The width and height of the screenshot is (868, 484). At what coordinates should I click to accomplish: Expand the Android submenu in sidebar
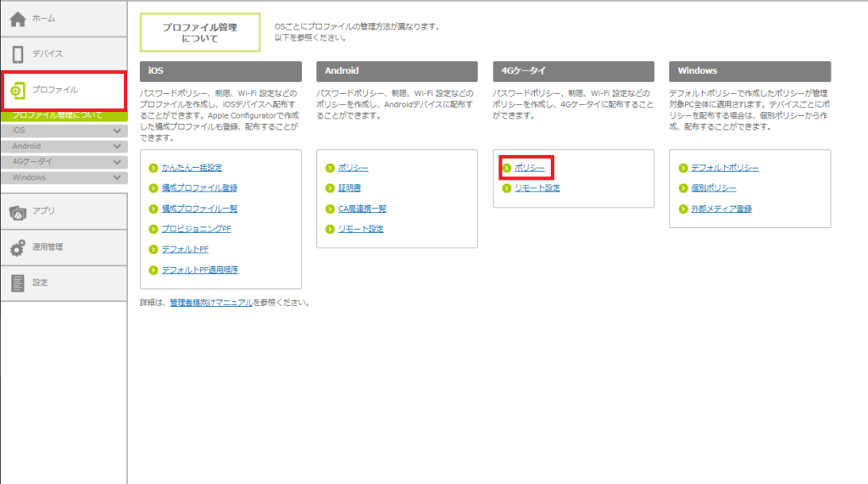(117, 147)
